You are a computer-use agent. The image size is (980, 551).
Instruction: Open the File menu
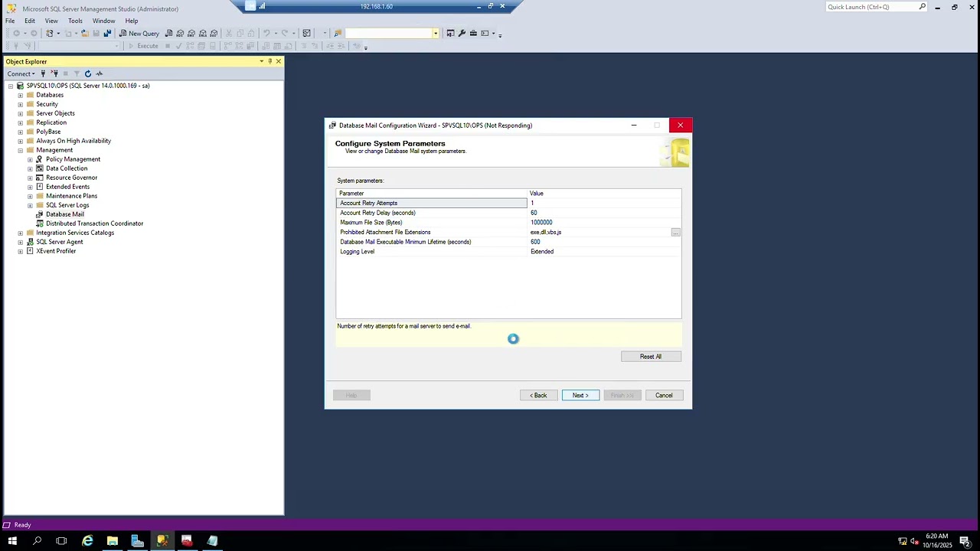pos(10,21)
